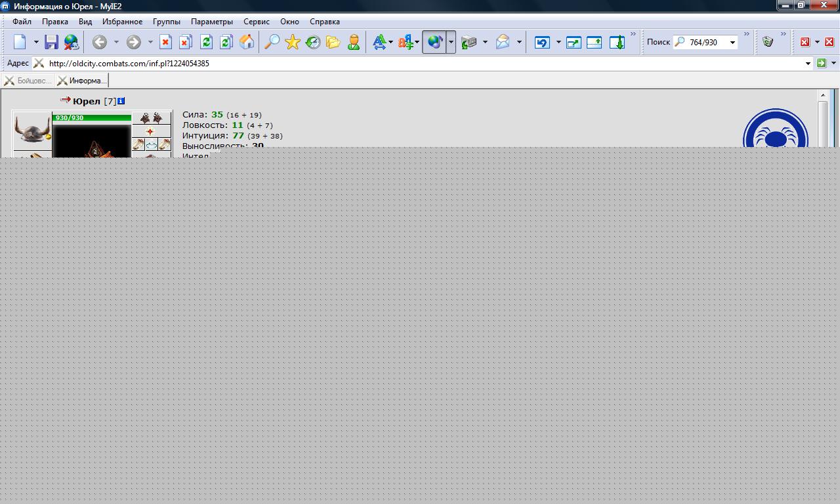Open the Справка menu
This screenshot has width=840, height=504.
click(x=325, y=21)
